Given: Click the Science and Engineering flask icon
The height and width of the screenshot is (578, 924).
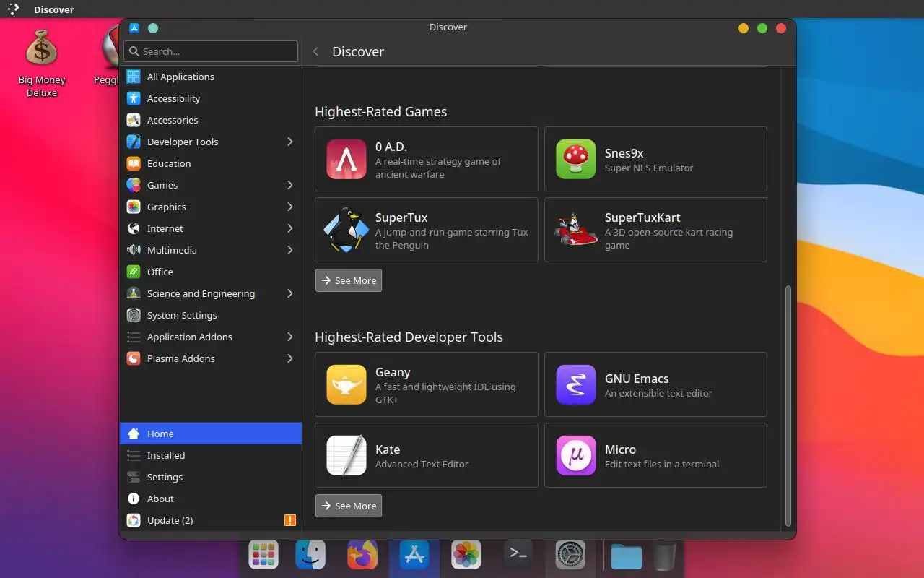Looking at the screenshot, I should point(134,293).
